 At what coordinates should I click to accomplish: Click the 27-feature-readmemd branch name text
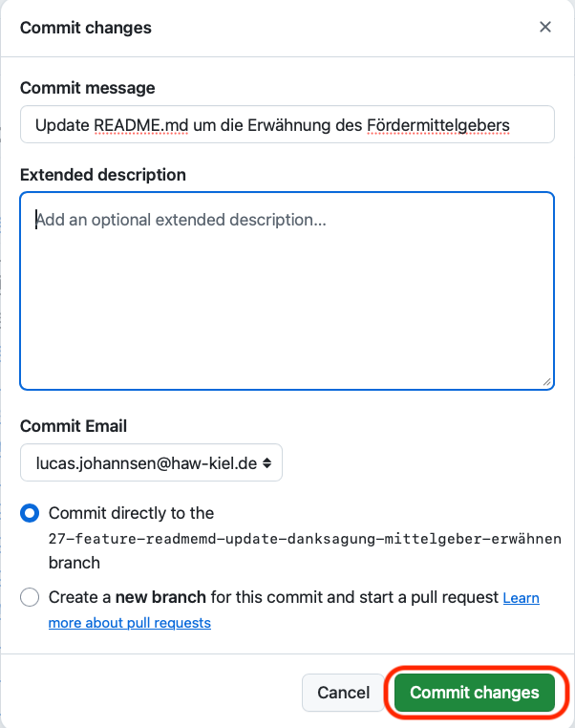(305, 538)
